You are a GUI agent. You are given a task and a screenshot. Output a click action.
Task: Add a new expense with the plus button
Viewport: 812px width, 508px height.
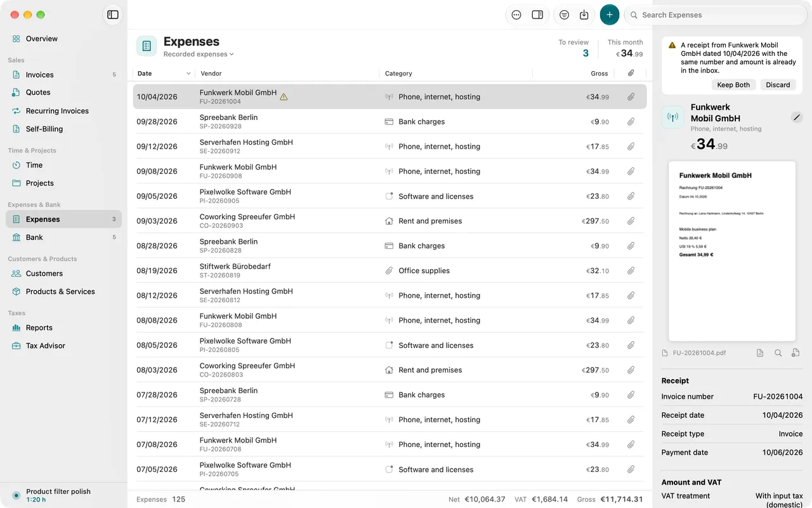pos(609,15)
